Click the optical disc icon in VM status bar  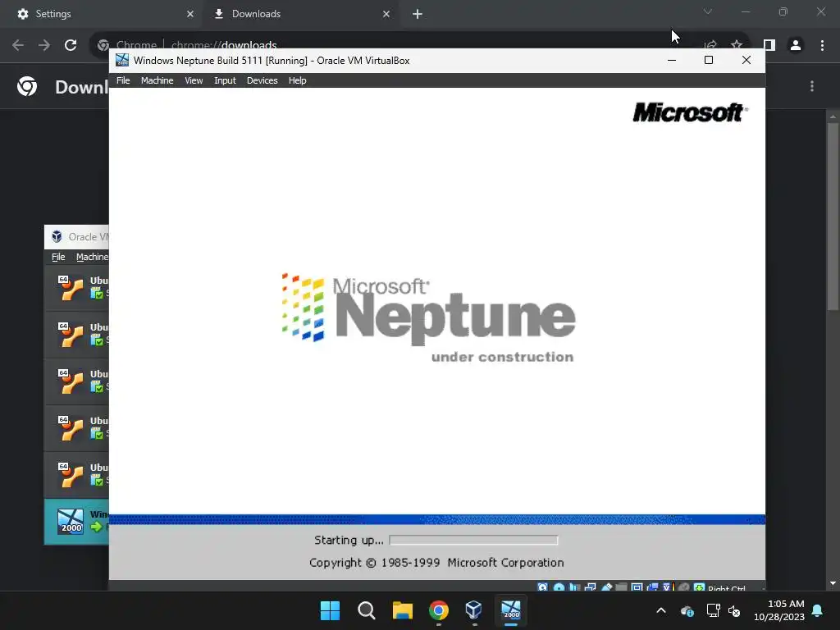(x=559, y=587)
